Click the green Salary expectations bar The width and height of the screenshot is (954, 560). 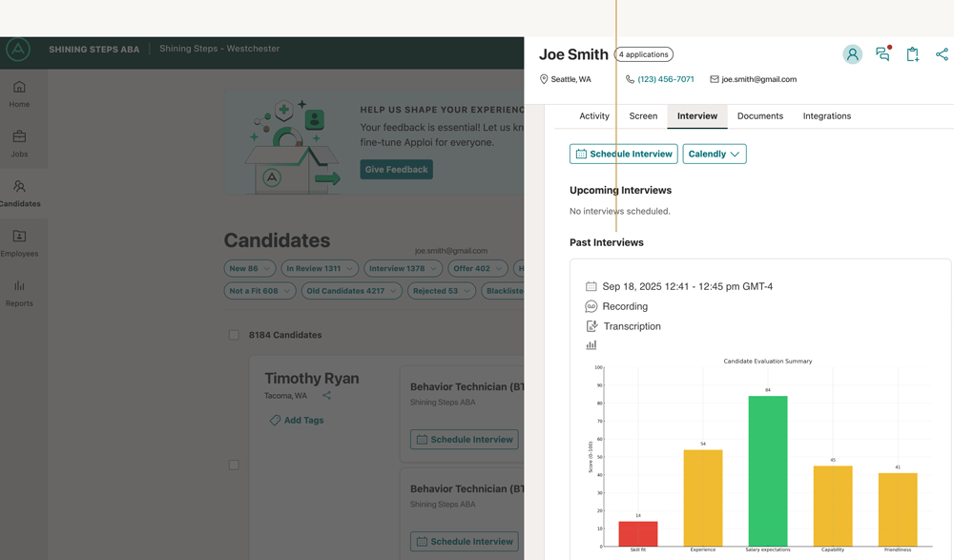(x=767, y=470)
